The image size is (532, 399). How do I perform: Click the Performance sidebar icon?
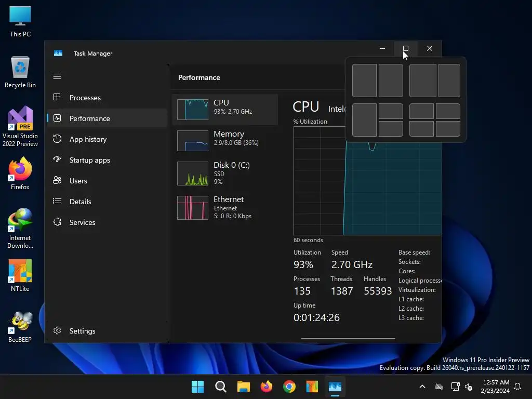(57, 118)
